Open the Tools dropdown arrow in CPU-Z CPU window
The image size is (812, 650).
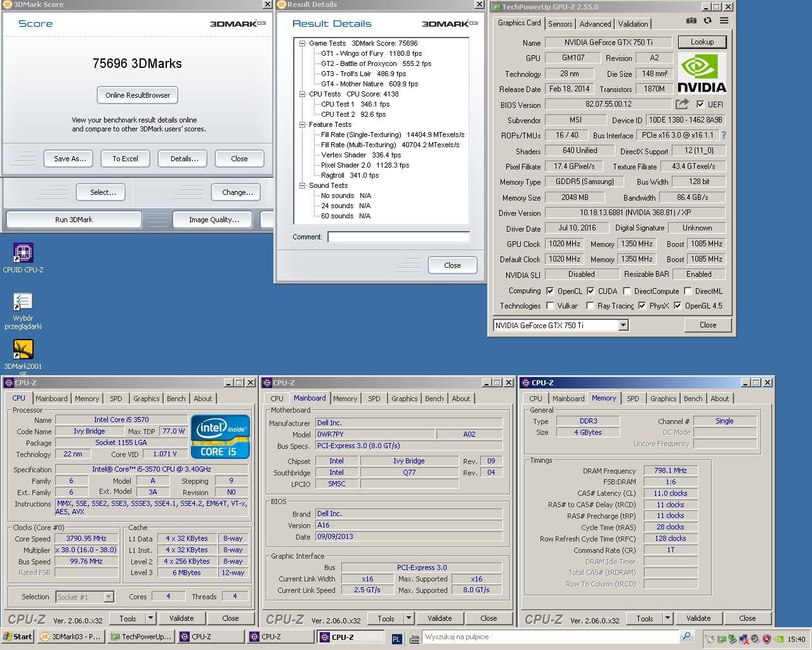click(150, 618)
